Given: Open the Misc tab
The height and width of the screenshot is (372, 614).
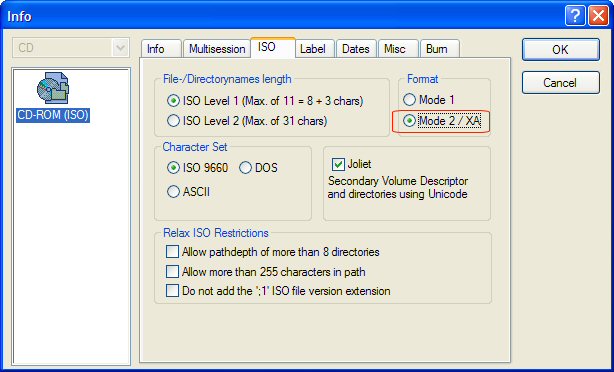Looking at the screenshot, I should click(398, 49).
